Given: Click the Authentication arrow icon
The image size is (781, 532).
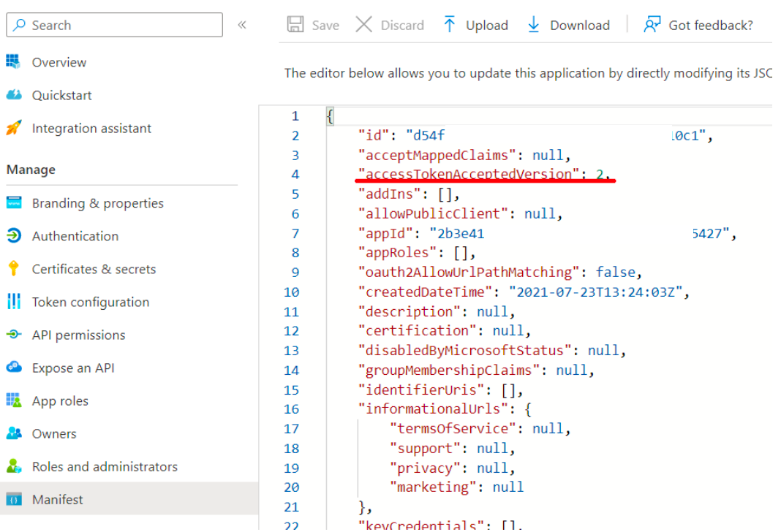Looking at the screenshot, I should pos(13,235).
